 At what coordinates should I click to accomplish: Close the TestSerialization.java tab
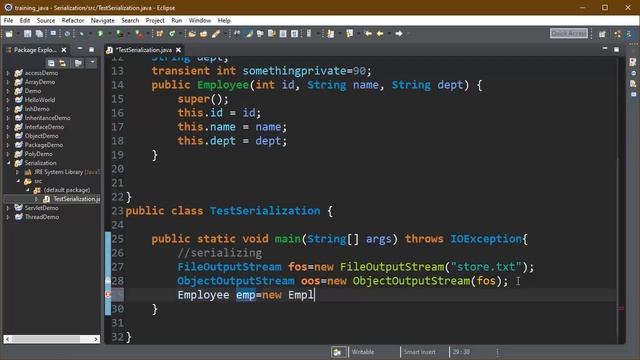click(178, 50)
